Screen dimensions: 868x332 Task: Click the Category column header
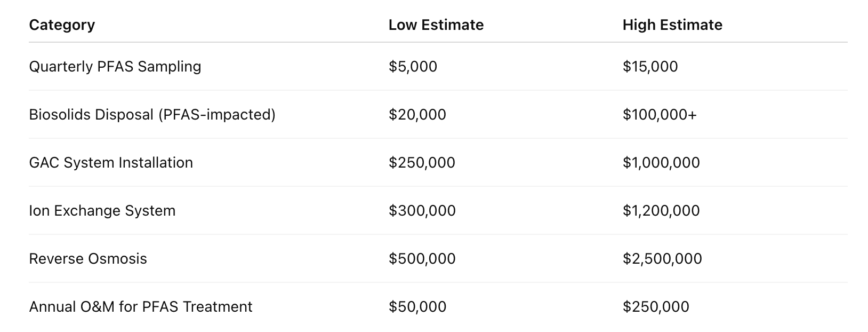pyautogui.click(x=62, y=25)
